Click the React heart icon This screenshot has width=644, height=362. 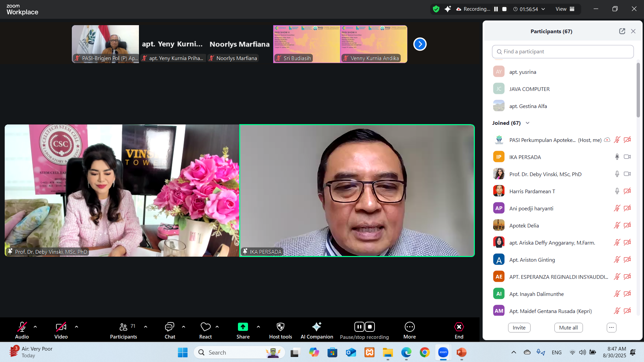tap(205, 327)
